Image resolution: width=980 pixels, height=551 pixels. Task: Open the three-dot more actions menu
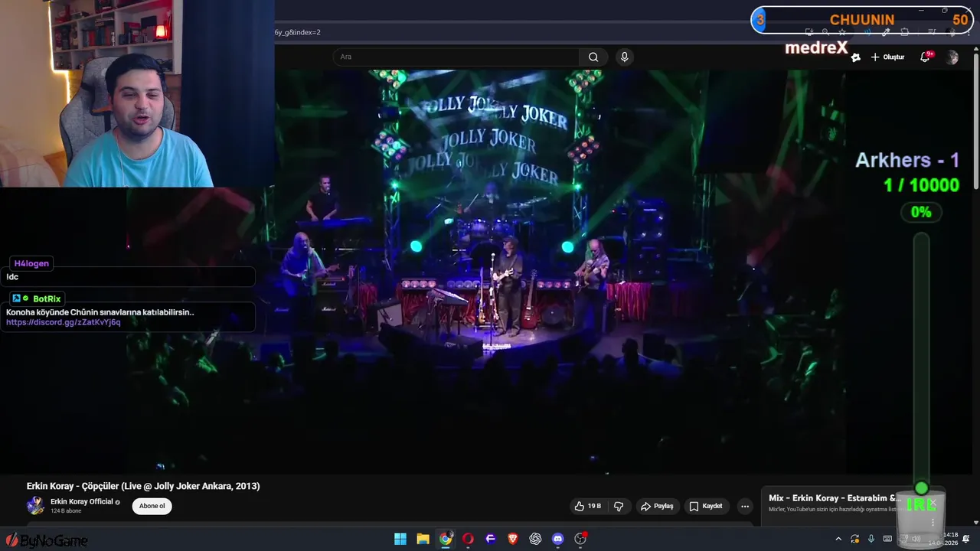745,506
